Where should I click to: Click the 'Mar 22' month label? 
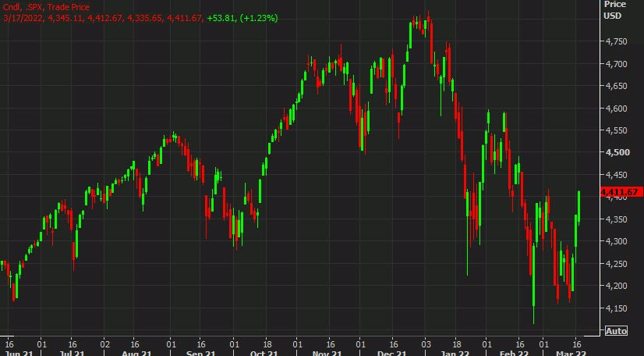571,353
